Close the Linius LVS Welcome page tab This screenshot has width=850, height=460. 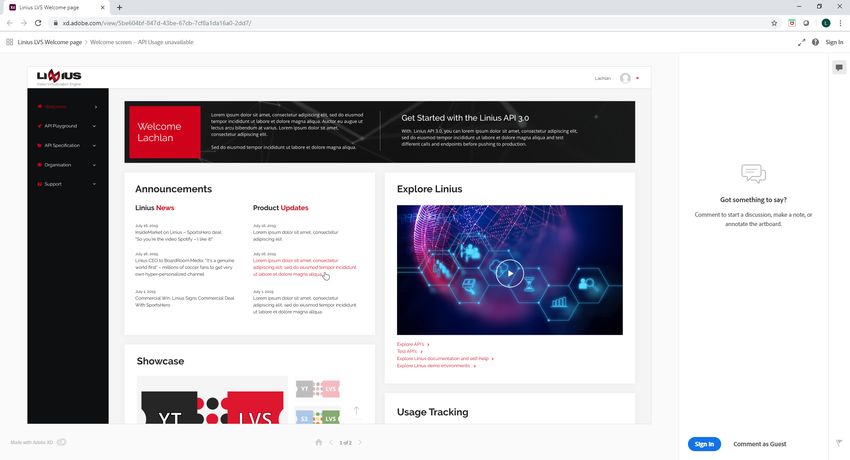(x=102, y=8)
